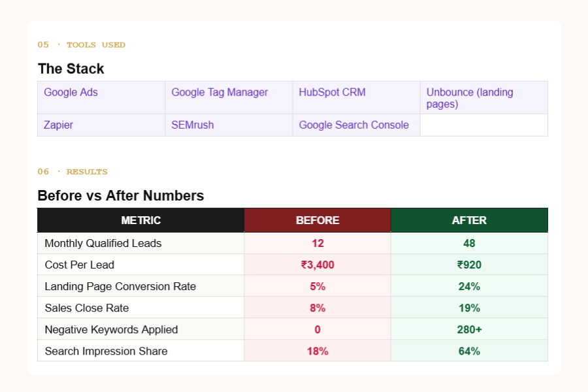
Task: Click the Negative Keywords Applied label
Action: tap(111, 329)
